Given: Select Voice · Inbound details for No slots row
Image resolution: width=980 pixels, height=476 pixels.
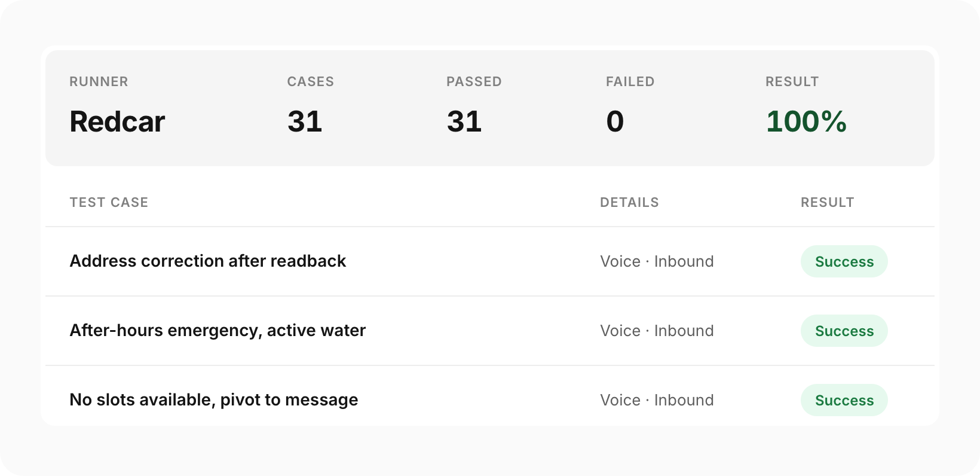Looking at the screenshot, I should click(x=657, y=400).
